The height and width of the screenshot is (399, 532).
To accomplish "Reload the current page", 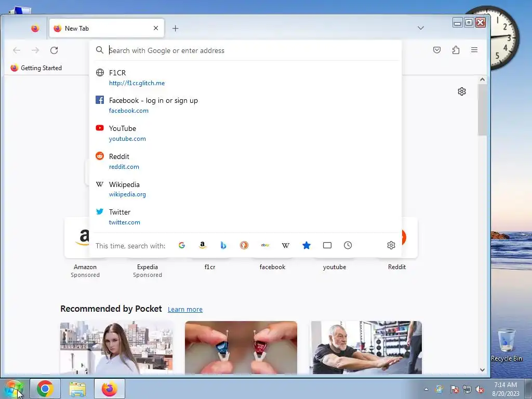I will (54, 50).
